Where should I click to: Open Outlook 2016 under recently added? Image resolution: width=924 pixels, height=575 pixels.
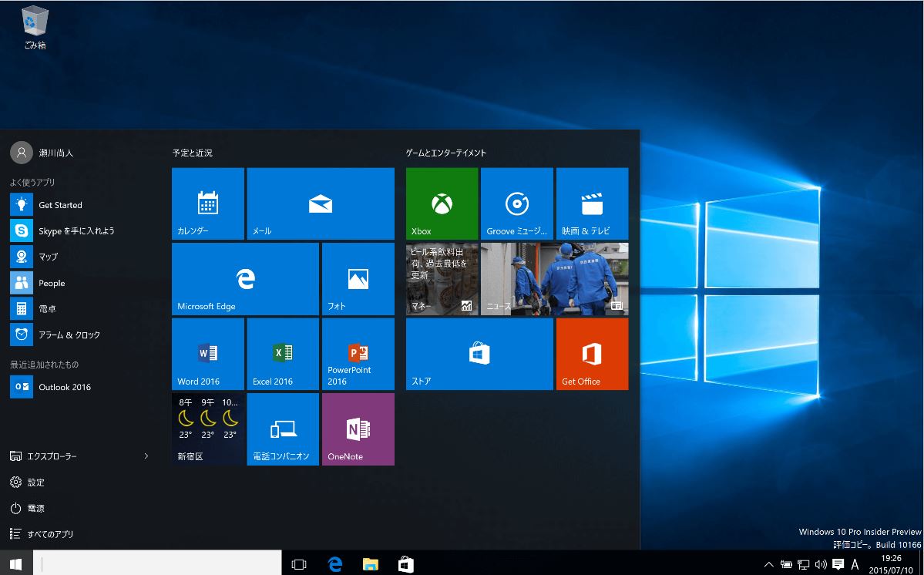81,387
